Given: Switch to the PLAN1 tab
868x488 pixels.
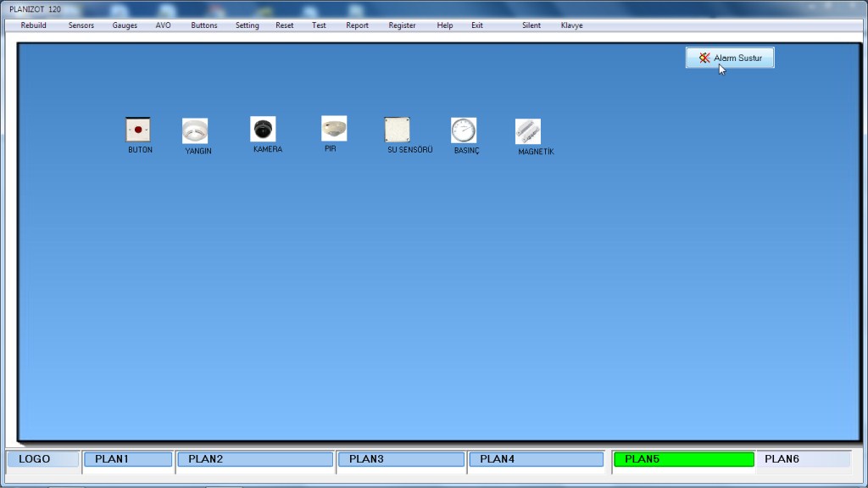Looking at the screenshot, I should (127, 459).
